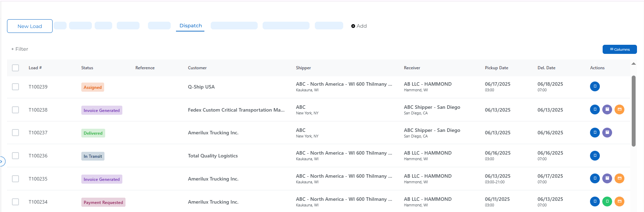Click the green action icon for load T100234
Image resolution: width=644 pixels, height=212 pixels.
[607, 202]
